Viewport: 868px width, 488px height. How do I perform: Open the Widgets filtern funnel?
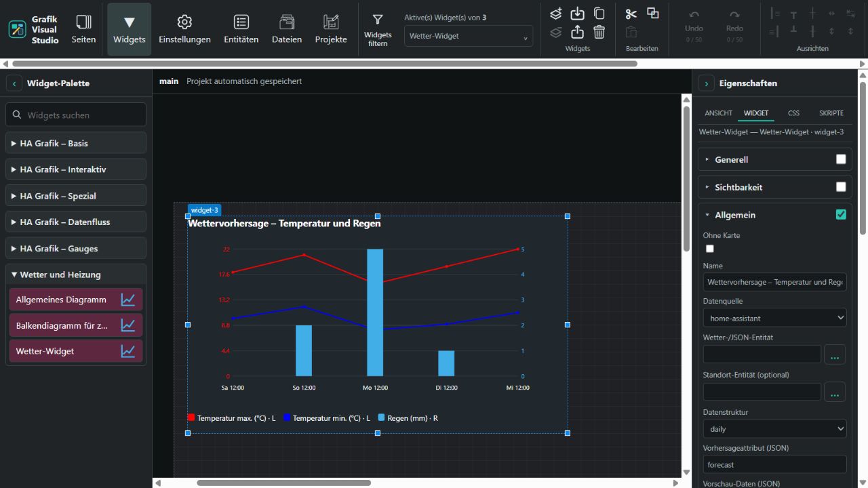378,29
